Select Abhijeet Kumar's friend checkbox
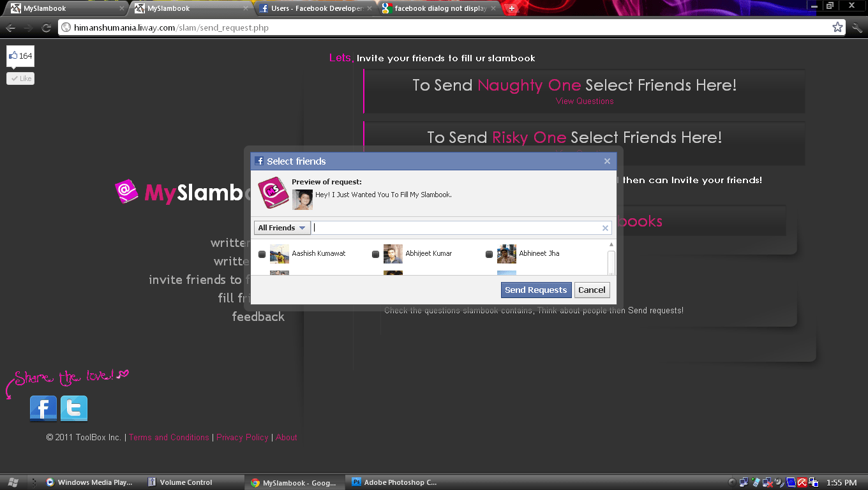 (375, 254)
